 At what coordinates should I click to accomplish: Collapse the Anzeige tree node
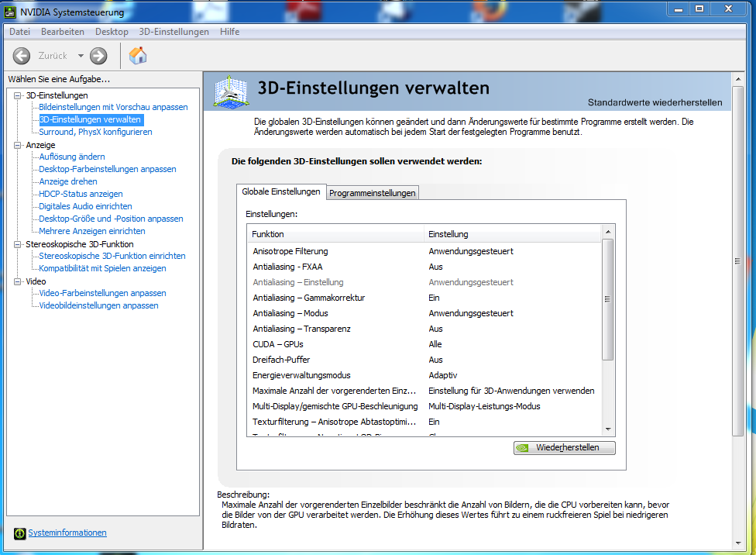(17, 145)
